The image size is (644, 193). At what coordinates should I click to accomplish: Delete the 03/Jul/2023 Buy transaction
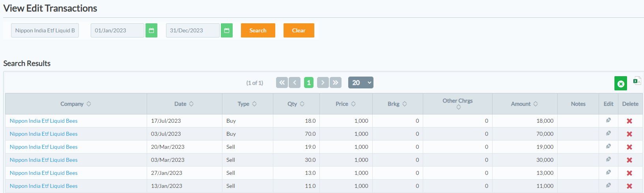(x=629, y=134)
